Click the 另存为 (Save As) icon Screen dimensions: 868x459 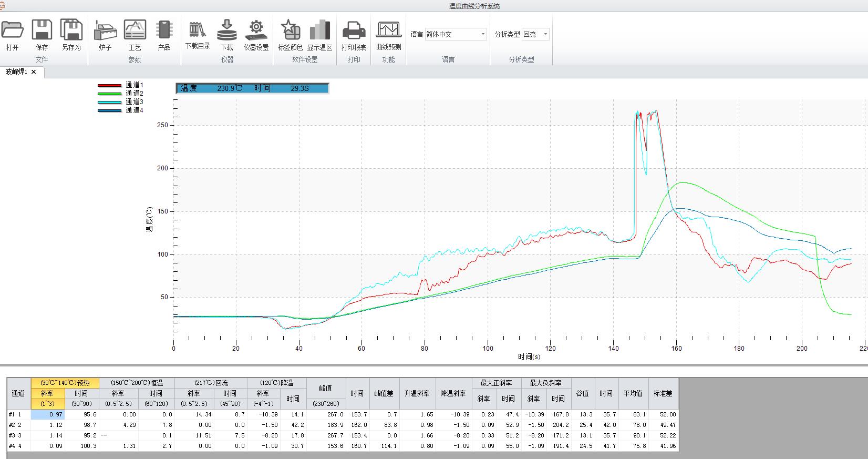[71, 30]
